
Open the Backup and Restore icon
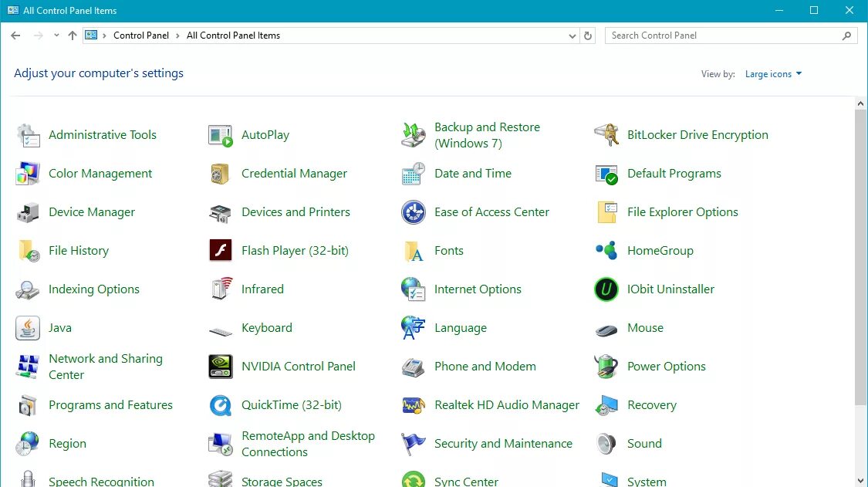pos(414,135)
